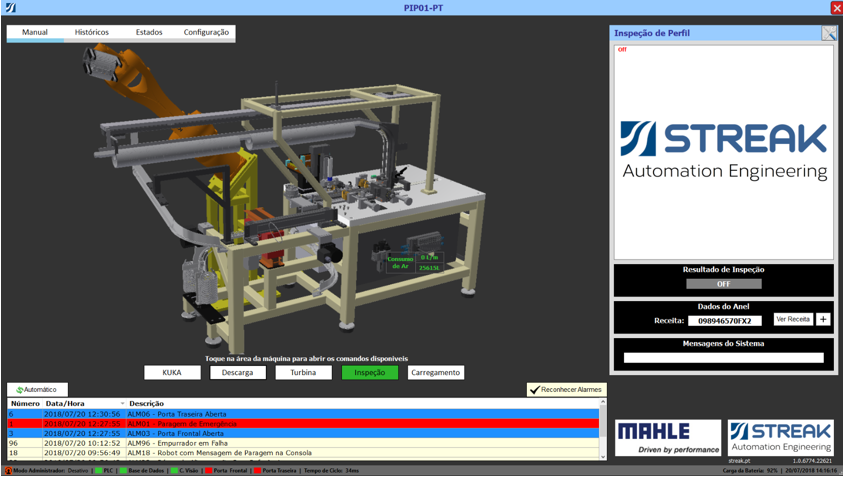843x478 pixels.
Task: Click the Streak logo in title bar
Action: (x=10, y=8)
